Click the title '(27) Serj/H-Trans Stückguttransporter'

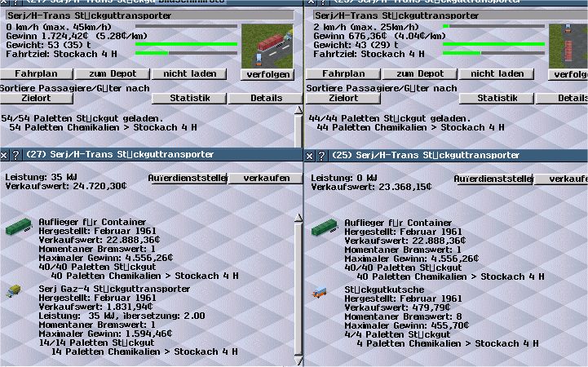[120, 154]
